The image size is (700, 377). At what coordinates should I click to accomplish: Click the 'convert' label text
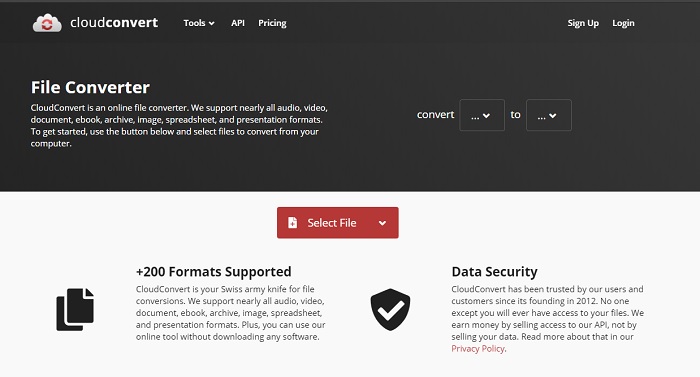pyautogui.click(x=435, y=115)
